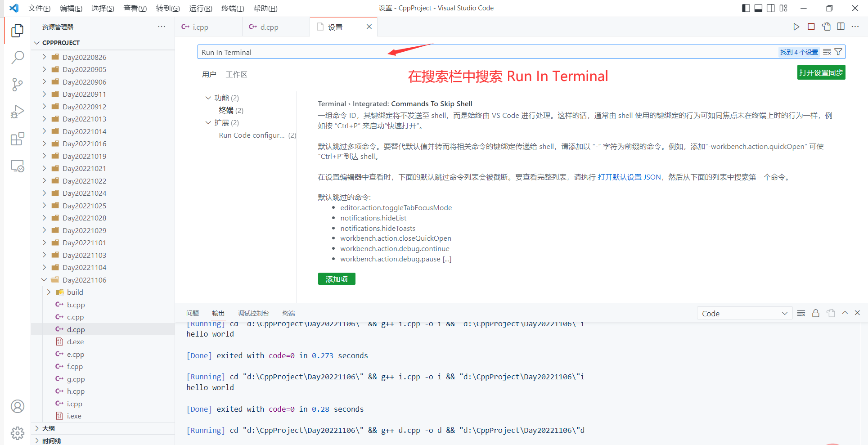Close the 设置 editor tab
The width and height of the screenshot is (868, 445).
369,27
